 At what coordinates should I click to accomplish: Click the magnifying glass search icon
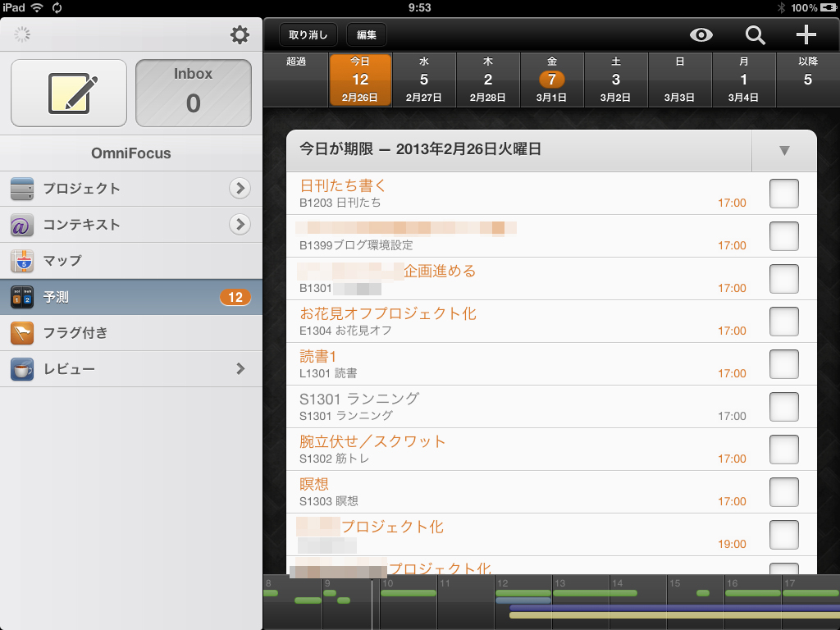755,34
